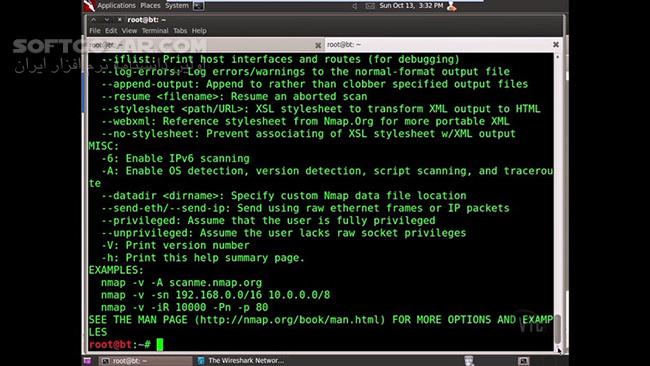Open the volume speaker icon in panel
Image resolution: width=650 pixels, height=366 pixels.
[x=354, y=6]
